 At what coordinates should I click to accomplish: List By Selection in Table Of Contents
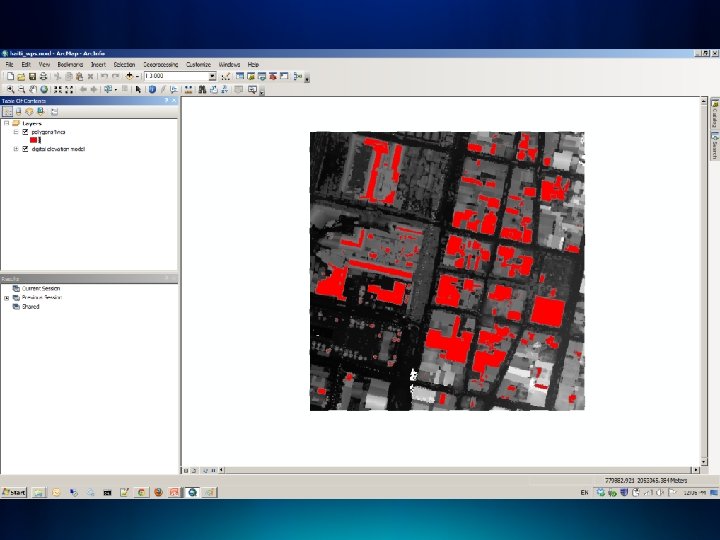[40, 112]
